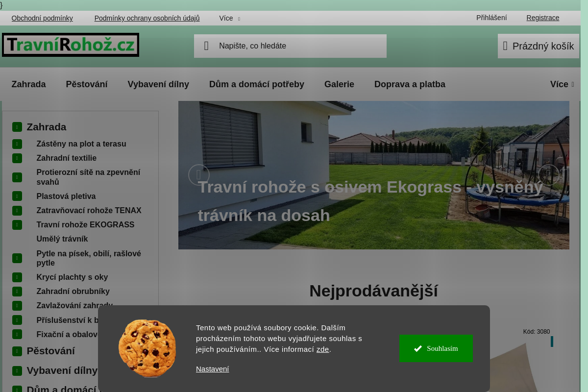Open the main navigation Více dropdown
The image size is (588, 392).
tap(562, 84)
